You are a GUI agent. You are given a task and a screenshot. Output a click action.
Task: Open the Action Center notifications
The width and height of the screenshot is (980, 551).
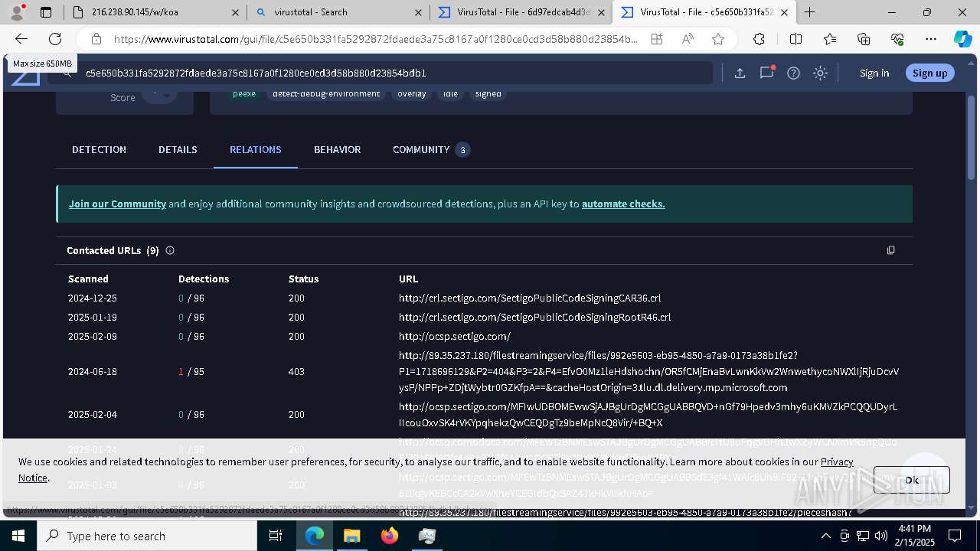click(x=955, y=536)
